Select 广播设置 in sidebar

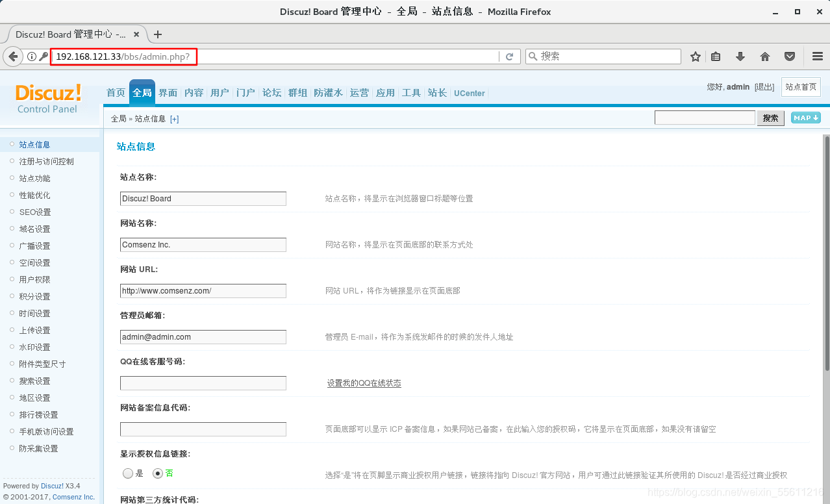(x=35, y=246)
